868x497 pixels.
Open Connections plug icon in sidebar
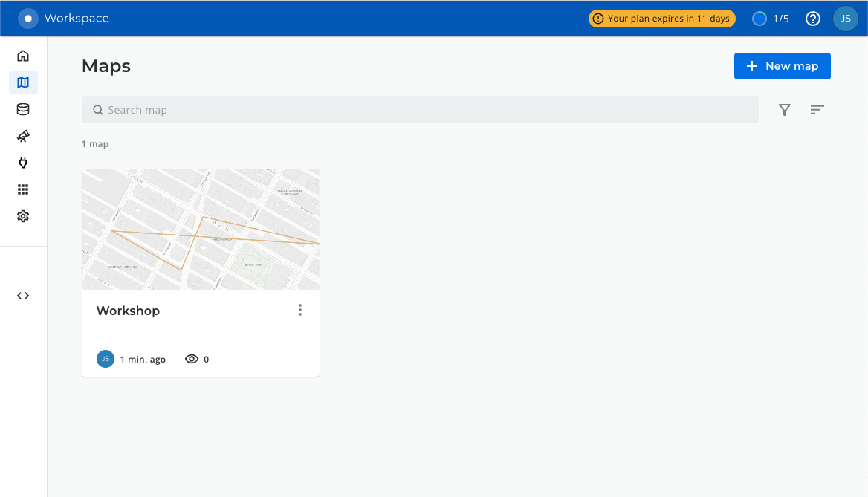click(23, 163)
